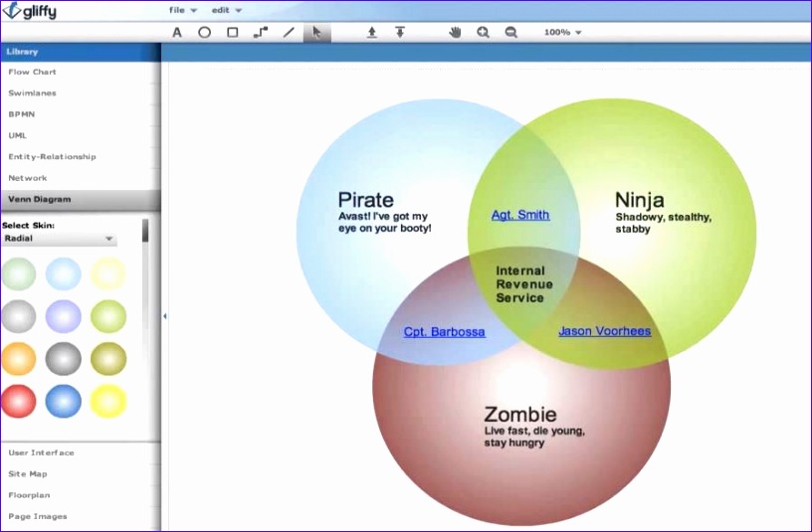Click the Send to Back icon
812x532 pixels.
[x=400, y=33]
